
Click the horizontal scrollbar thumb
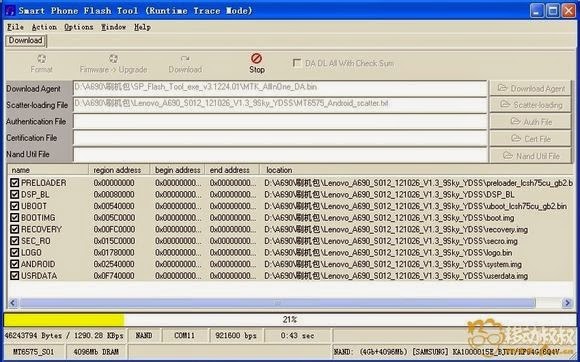pos(277,303)
